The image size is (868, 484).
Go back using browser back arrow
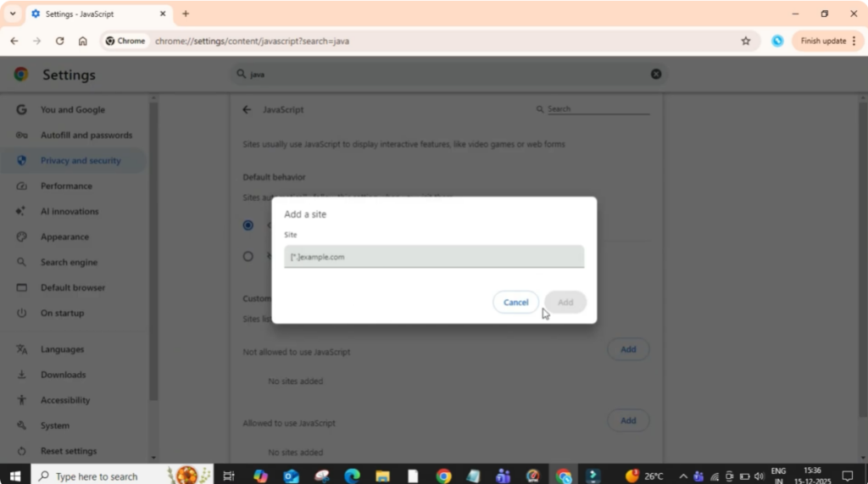(x=14, y=41)
